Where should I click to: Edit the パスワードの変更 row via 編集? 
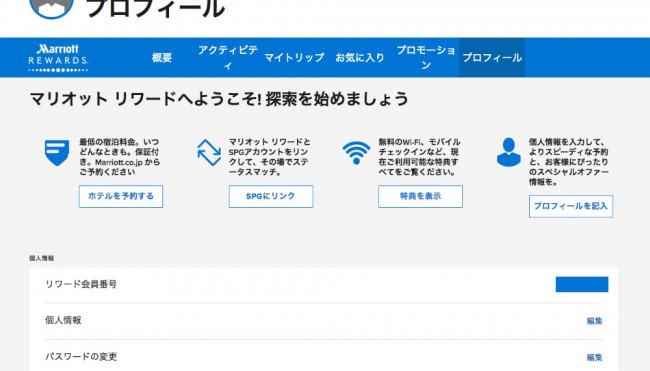[594, 357]
